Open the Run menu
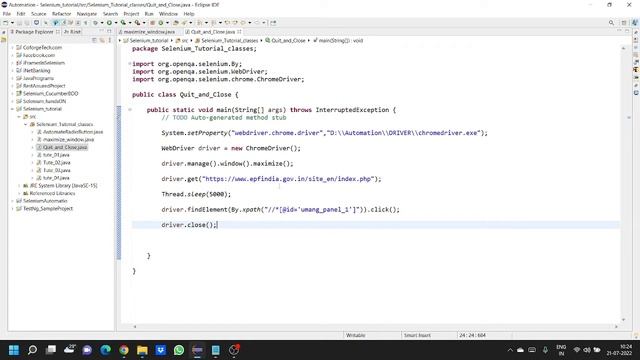The image size is (640, 360). [149, 14]
